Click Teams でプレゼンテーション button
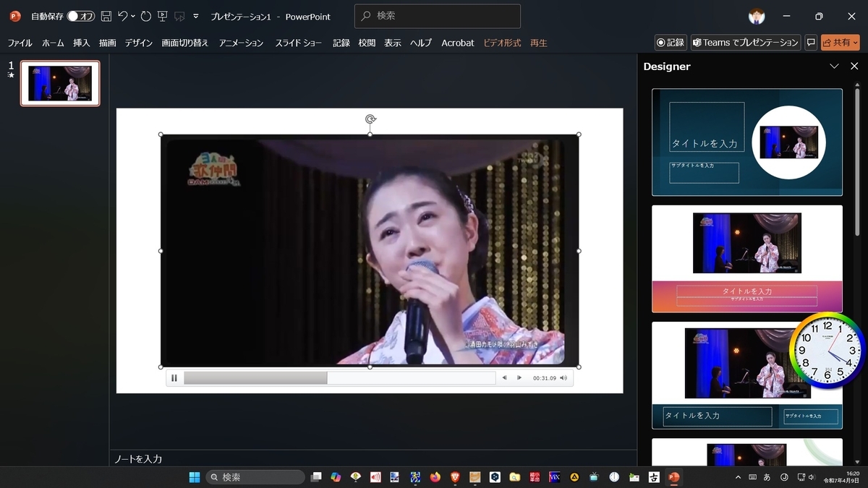 pyautogui.click(x=746, y=43)
